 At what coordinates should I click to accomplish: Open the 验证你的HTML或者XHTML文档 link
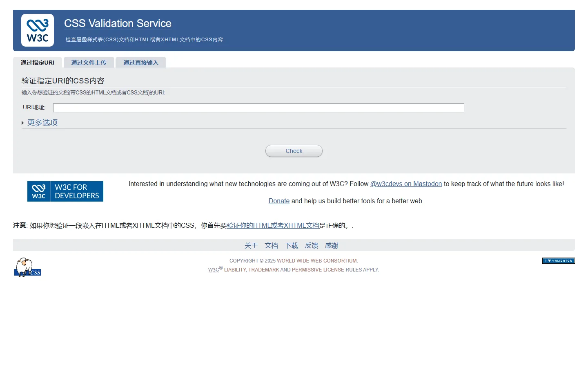tap(273, 226)
